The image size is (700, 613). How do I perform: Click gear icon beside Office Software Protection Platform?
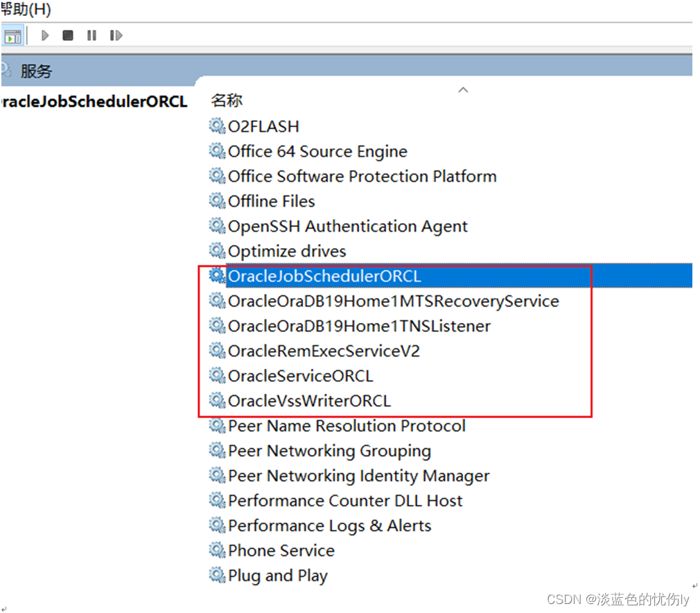coord(218,176)
